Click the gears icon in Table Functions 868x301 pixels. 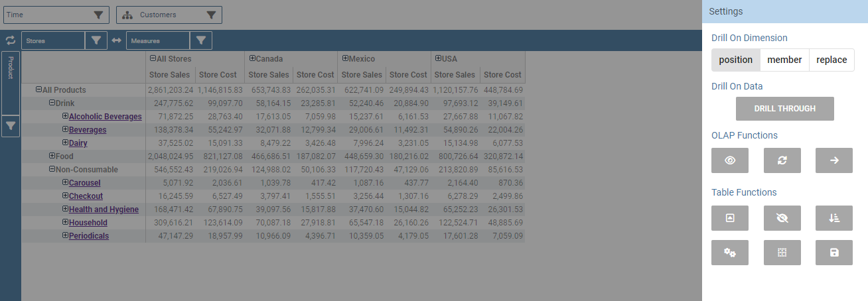pos(730,253)
